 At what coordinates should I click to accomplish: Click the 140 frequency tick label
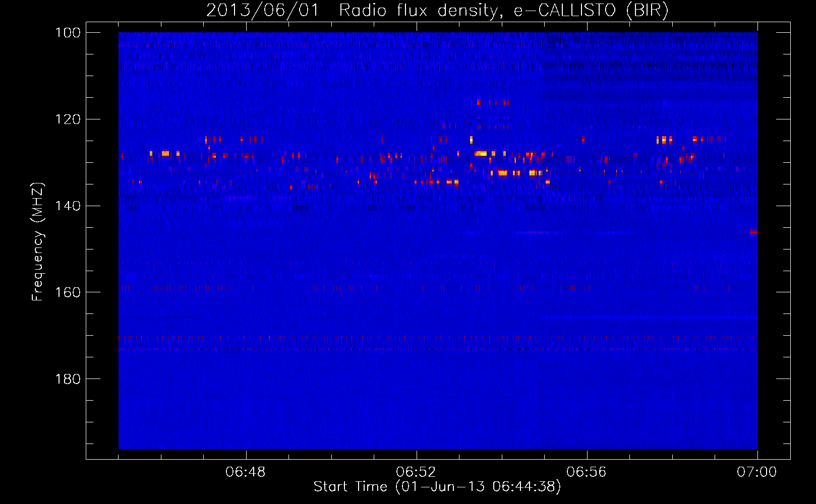tap(68, 206)
